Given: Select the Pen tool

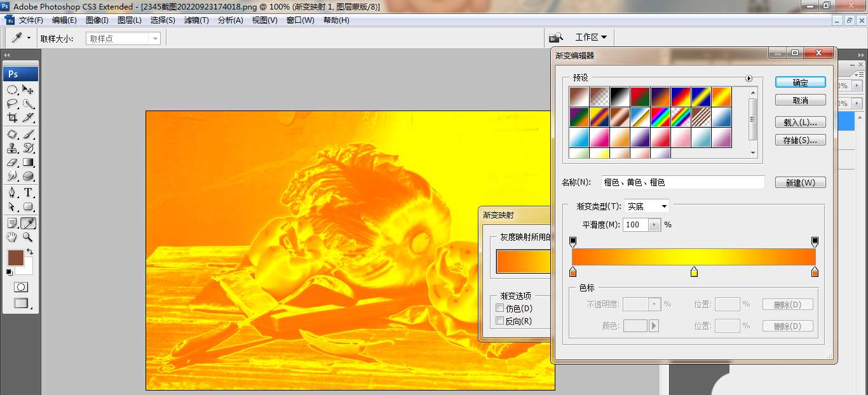Looking at the screenshot, I should 12,192.
